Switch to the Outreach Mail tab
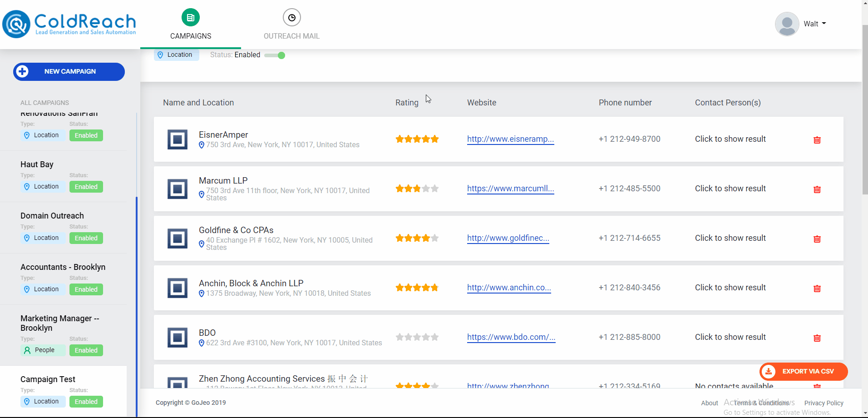The height and width of the screenshot is (418, 868). point(291,25)
